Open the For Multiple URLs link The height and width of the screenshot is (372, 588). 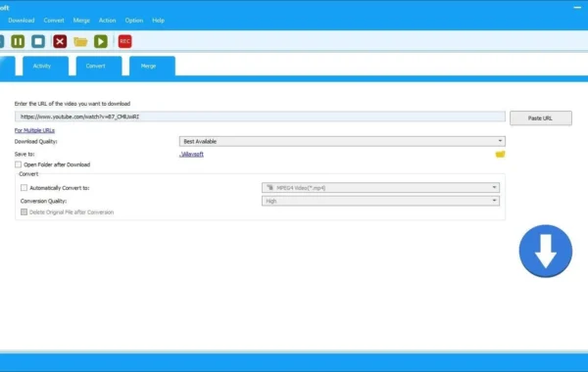pyautogui.click(x=34, y=130)
